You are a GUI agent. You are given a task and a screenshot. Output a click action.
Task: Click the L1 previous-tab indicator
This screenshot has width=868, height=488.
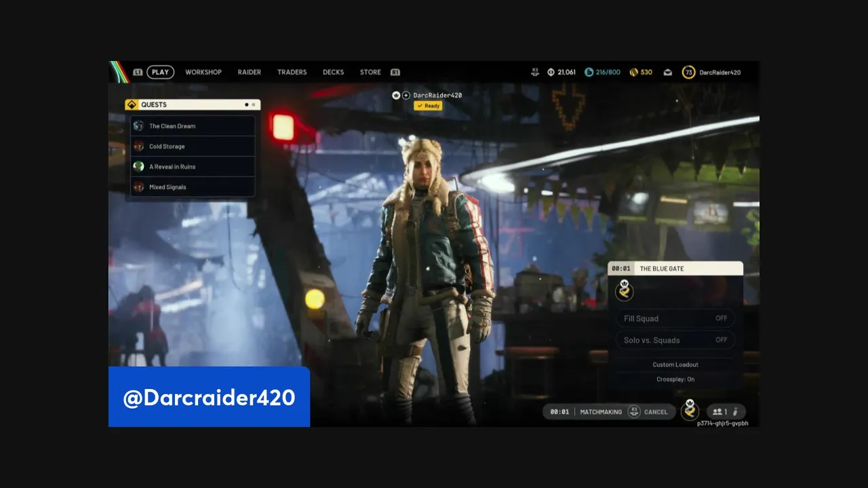(x=138, y=72)
